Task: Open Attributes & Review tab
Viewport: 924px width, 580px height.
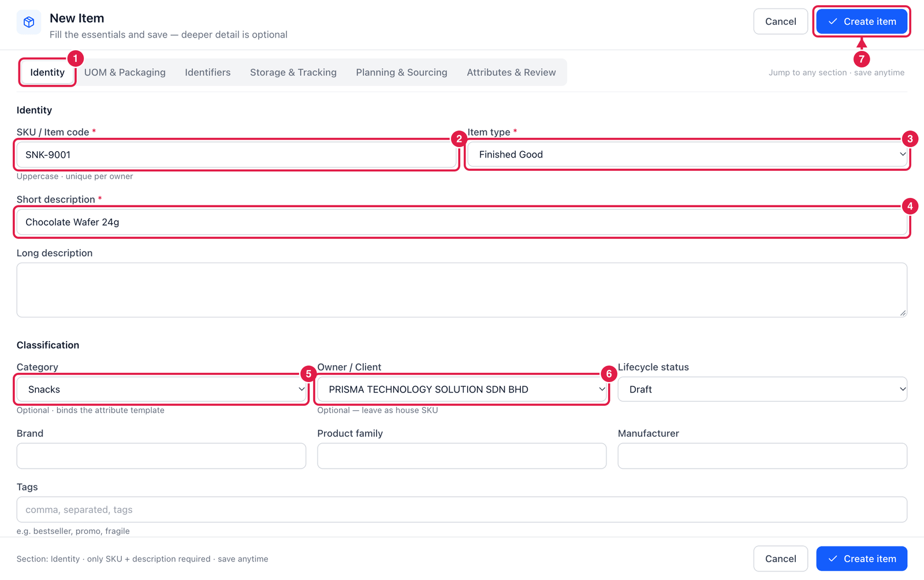Action: pyautogui.click(x=511, y=72)
